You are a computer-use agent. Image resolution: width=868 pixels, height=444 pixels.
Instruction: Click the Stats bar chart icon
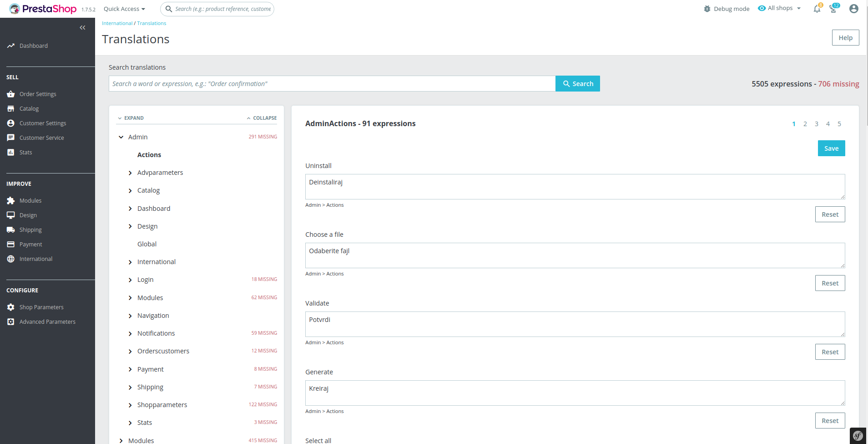pyautogui.click(x=11, y=153)
